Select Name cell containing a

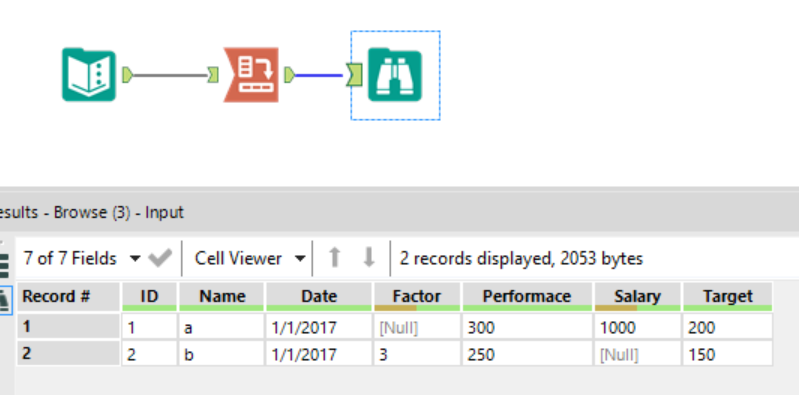222,327
